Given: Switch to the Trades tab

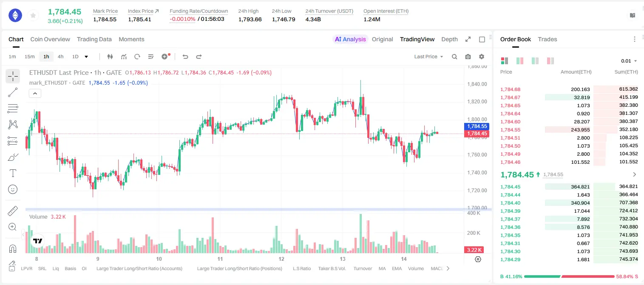Looking at the screenshot, I should 548,39.
